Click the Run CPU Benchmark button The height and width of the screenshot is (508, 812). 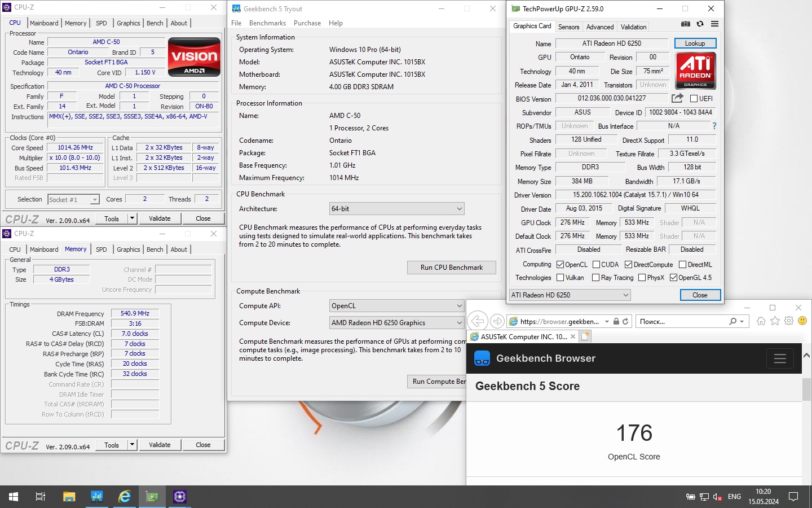point(452,268)
